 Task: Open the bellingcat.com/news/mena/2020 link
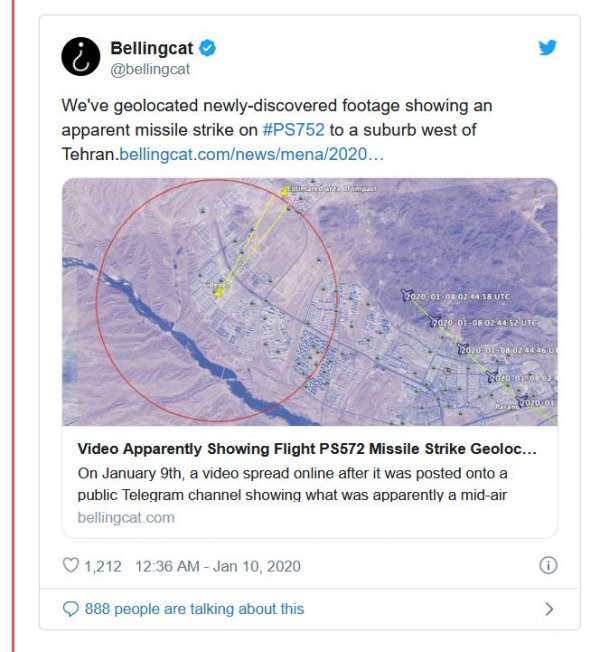pyautogui.click(x=251, y=154)
